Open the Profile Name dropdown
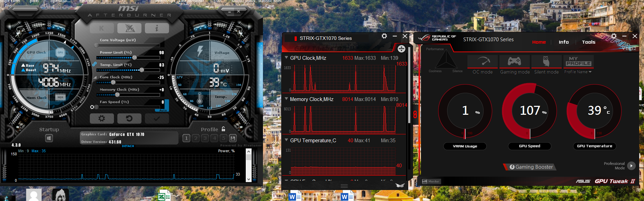 (x=578, y=72)
